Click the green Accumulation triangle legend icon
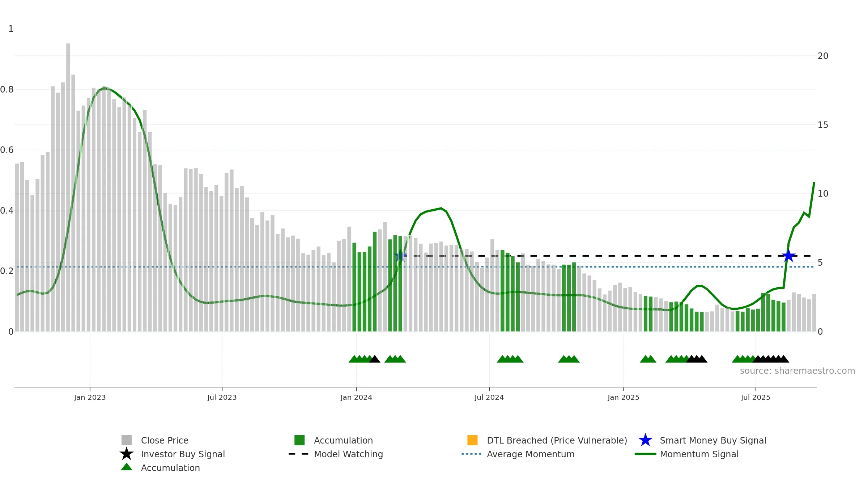 coord(126,467)
